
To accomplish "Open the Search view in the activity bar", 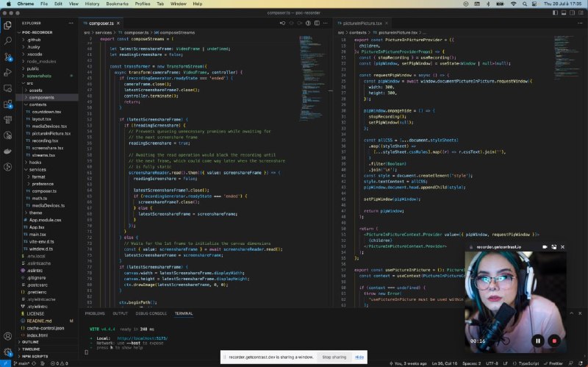I will coord(7,40).
